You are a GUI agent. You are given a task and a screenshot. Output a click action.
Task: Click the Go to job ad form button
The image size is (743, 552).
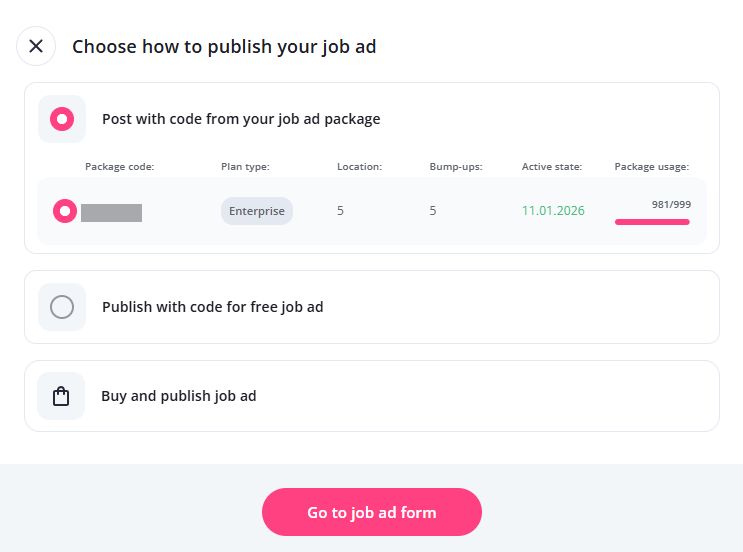tap(371, 513)
